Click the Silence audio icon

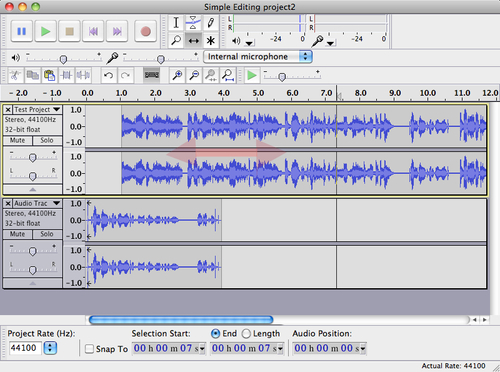click(x=83, y=75)
